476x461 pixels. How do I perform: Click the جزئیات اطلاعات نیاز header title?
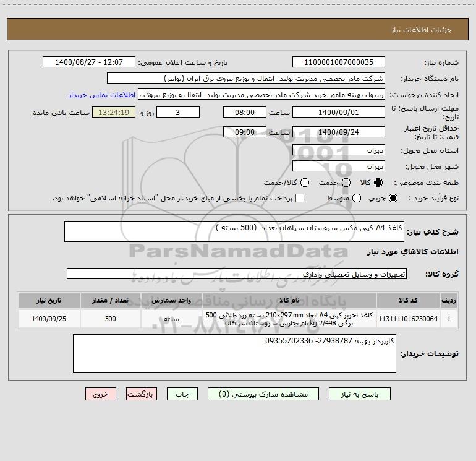[x=422, y=30]
